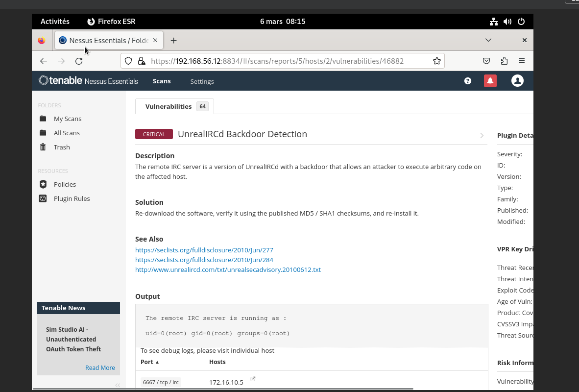Open the Pocket save icon

[x=486, y=61]
